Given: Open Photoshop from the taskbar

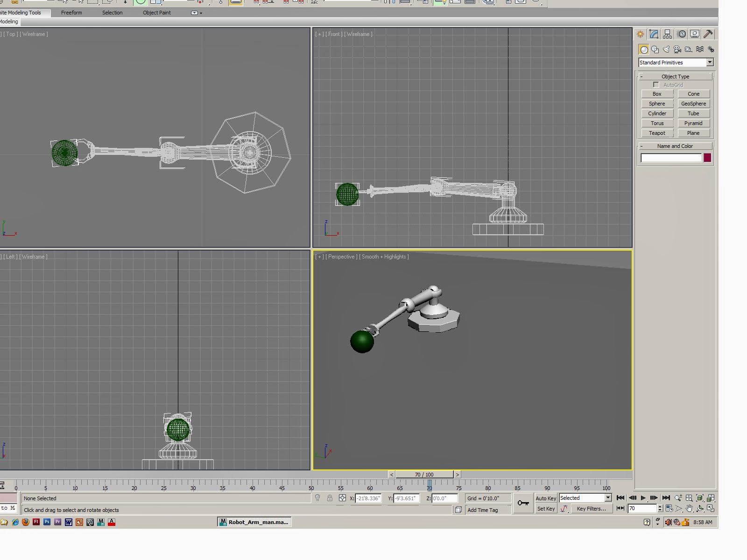Looking at the screenshot, I should point(47,522).
